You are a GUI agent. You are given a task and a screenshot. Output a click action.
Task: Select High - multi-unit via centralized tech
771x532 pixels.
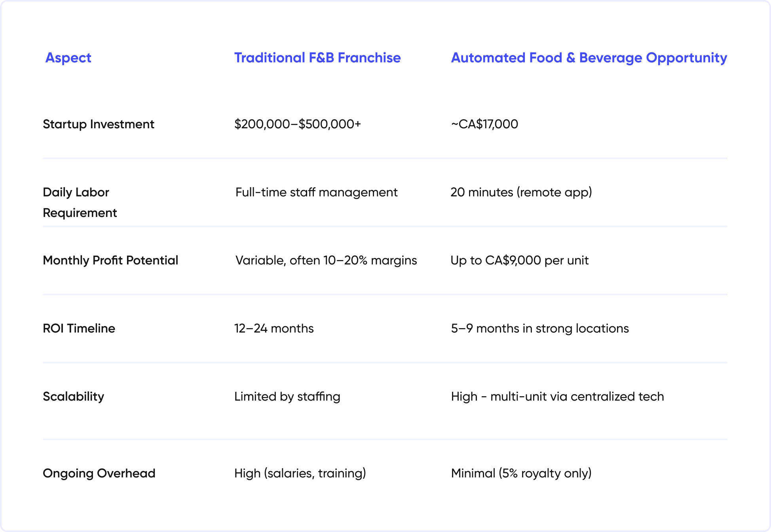pyautogui.click(x=557, y=397)
